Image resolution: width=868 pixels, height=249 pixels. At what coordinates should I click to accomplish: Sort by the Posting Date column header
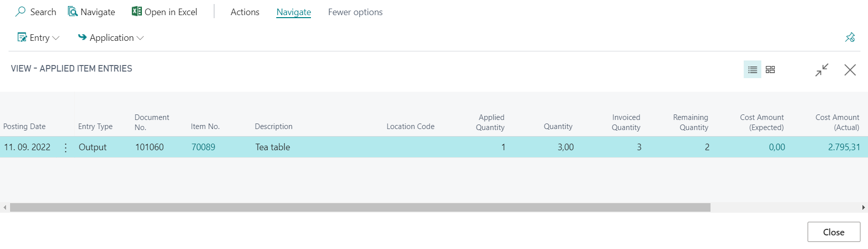(x=24, y=127)
